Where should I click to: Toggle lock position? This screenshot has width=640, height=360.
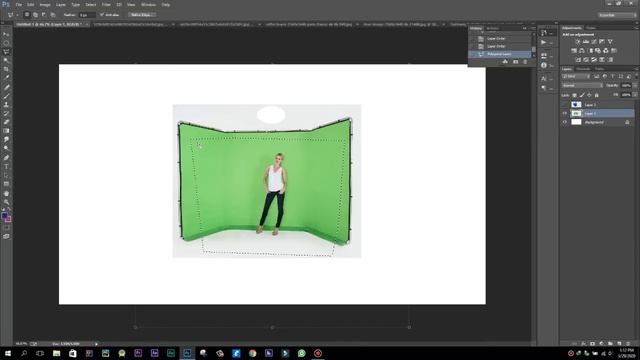pos(589,95)
